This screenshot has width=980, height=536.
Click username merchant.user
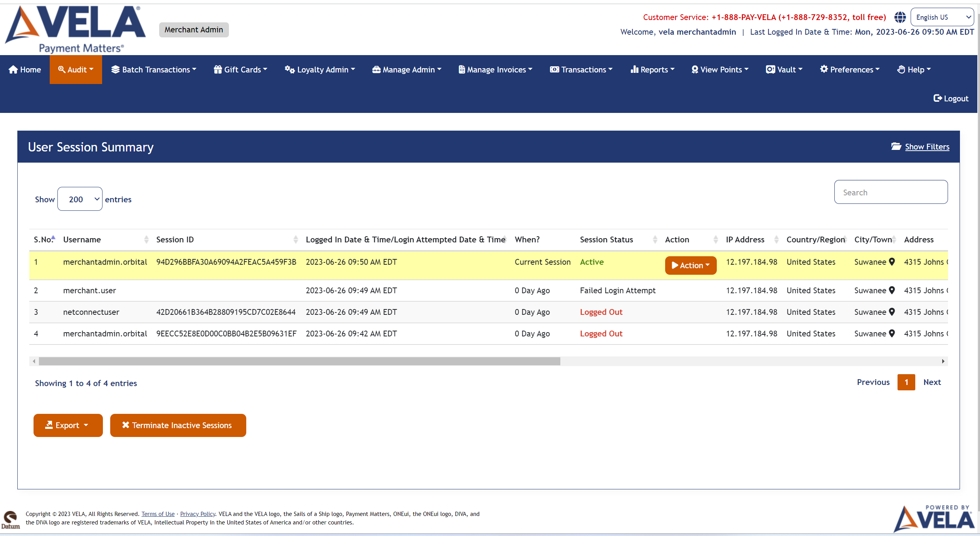[x=89, y=290]
